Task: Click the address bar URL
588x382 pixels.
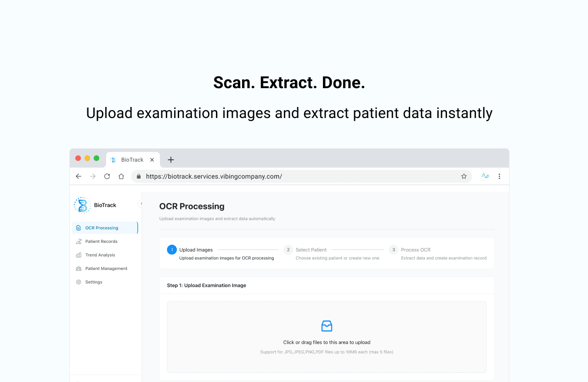Action: [x=214, y=176]
